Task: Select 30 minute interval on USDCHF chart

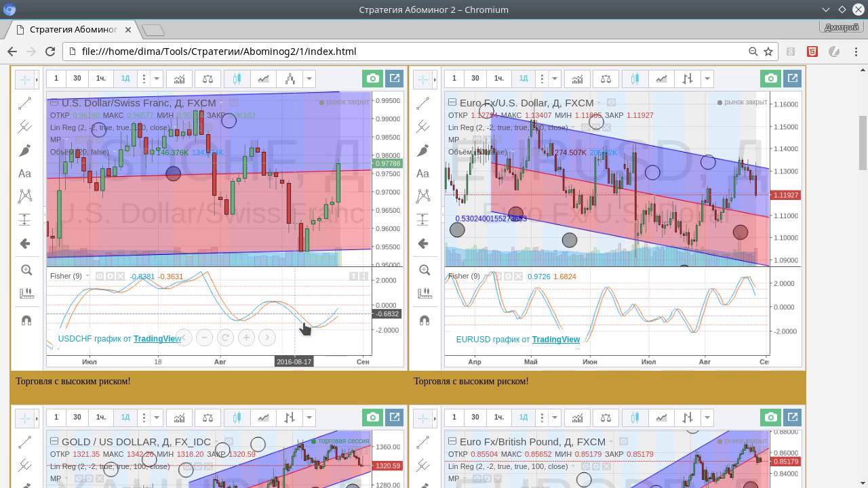Action: [x=77, y=79]
